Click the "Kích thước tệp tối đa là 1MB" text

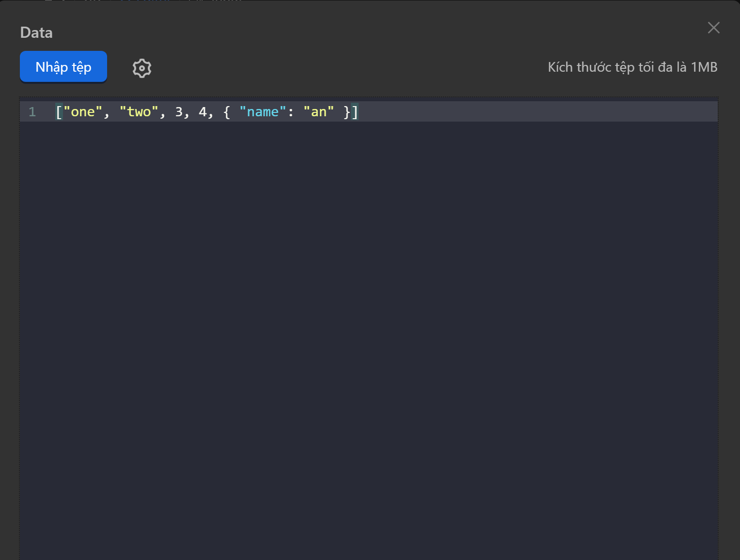(632, 67)
